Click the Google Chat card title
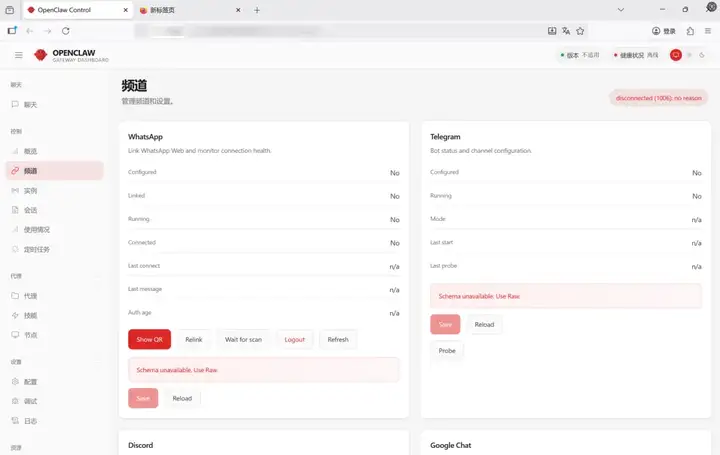The image size is (720, 455). pos(450,445)
